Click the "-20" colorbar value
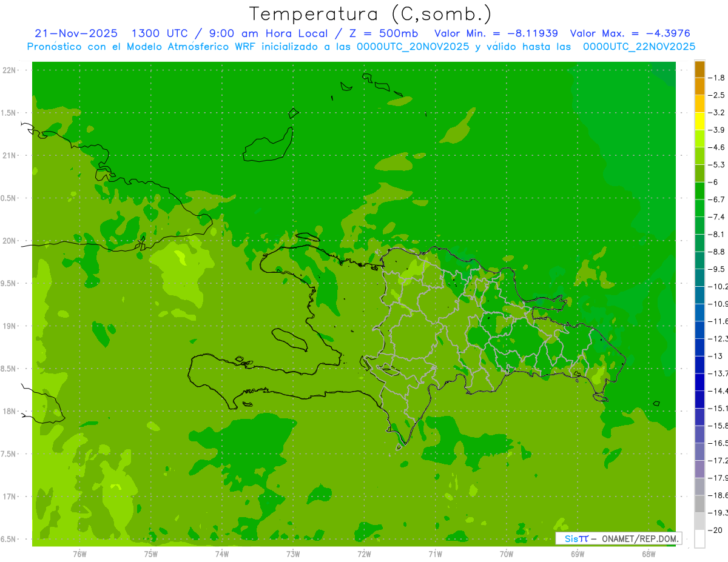 click(715, 530)
